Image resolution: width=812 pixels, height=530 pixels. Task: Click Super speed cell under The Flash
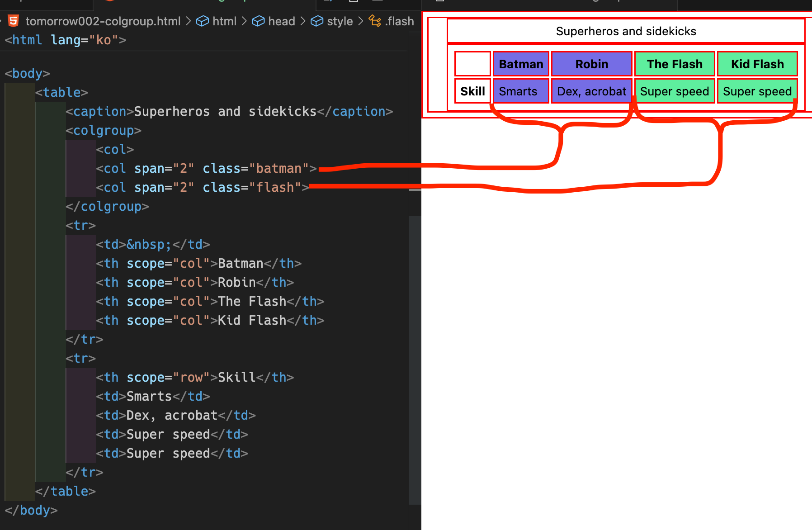pos(675,91)
